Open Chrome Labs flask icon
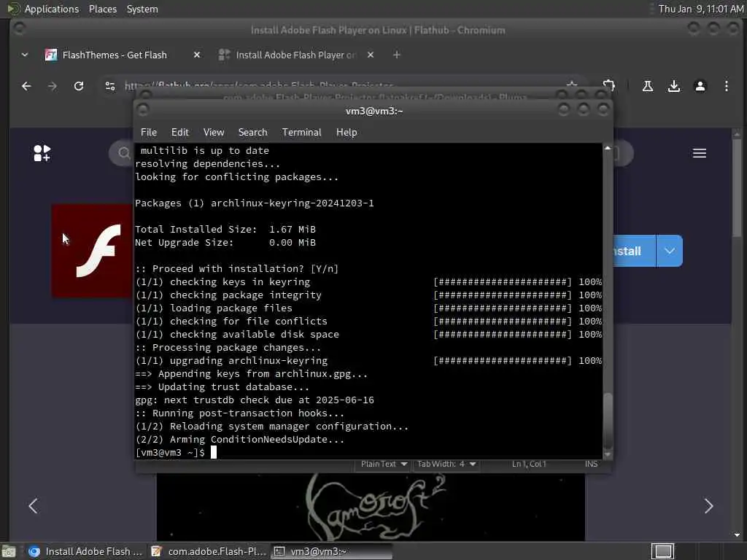This screenshot has width=747, height=560. (x=648, y=86)
